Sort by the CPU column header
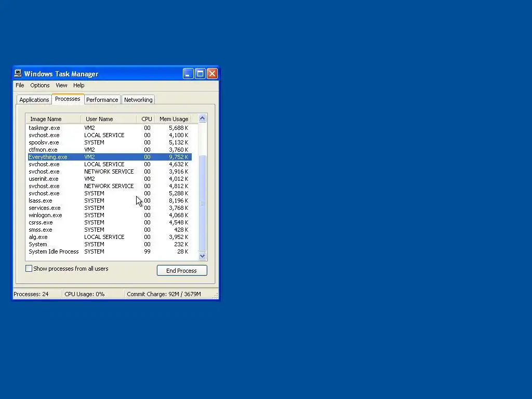 (146, 119)
